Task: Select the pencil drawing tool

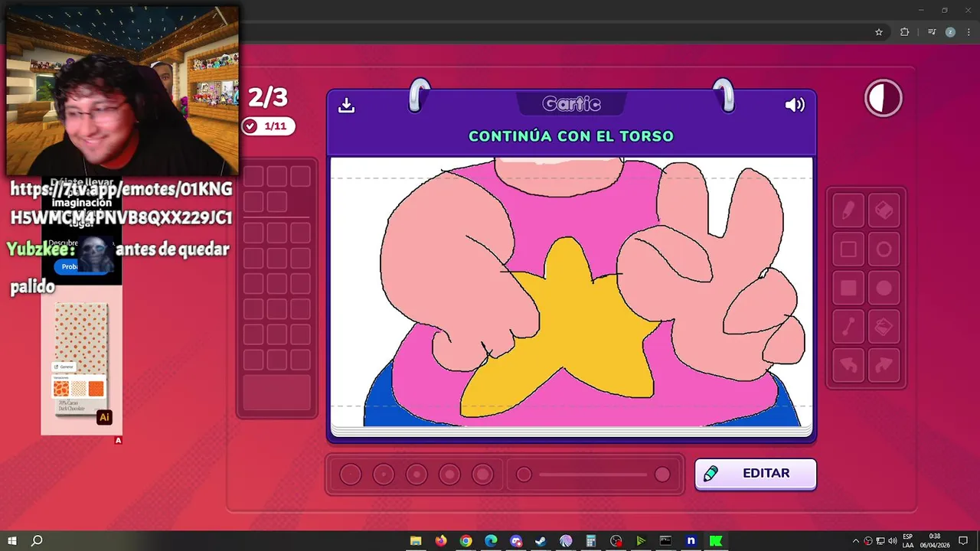Action: pos(848,210)
